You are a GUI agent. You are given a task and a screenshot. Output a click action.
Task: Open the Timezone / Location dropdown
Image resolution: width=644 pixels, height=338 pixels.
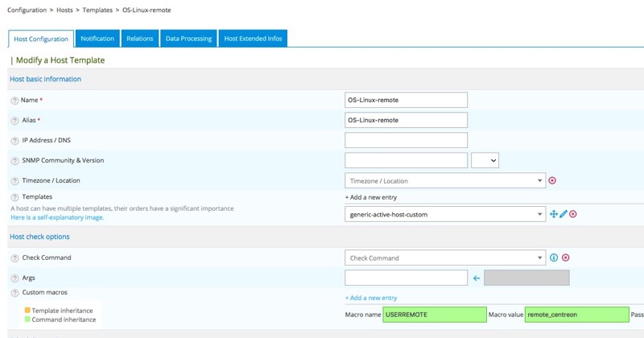445,181
